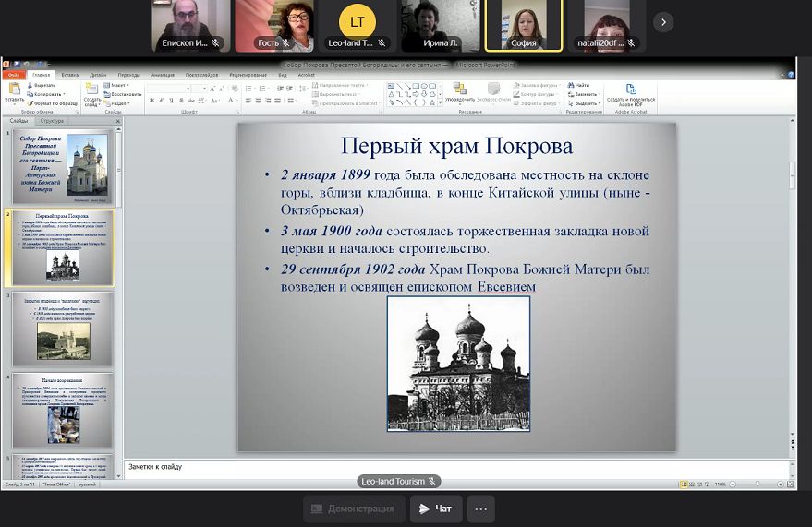The width and height of the screenshot is (812, 527).
Task: Open the more options three-dots button
Action: coord(480,509)
